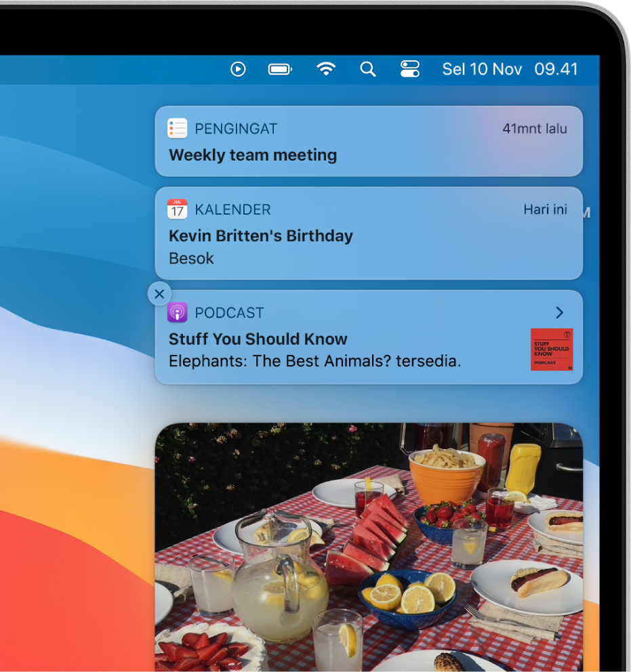Click the Stuff You Should Know podcast artwork

coord(551,350)
